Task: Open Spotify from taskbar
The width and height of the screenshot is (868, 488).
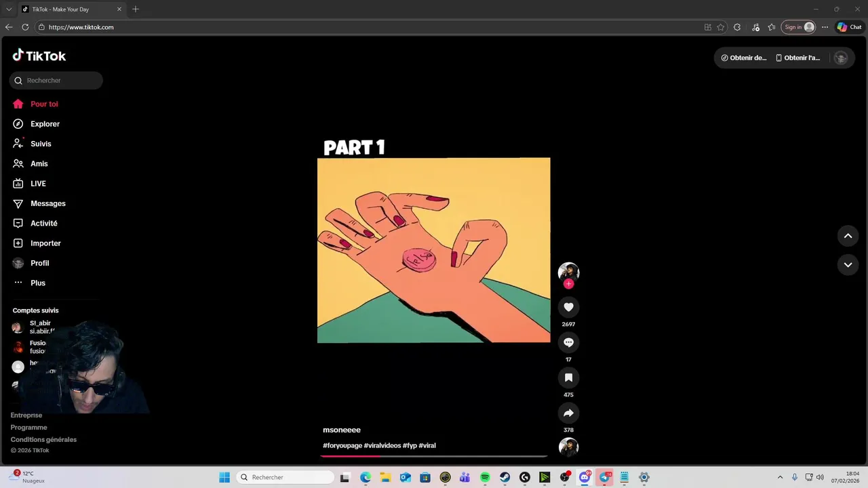Action: click(x=485, y=477)
